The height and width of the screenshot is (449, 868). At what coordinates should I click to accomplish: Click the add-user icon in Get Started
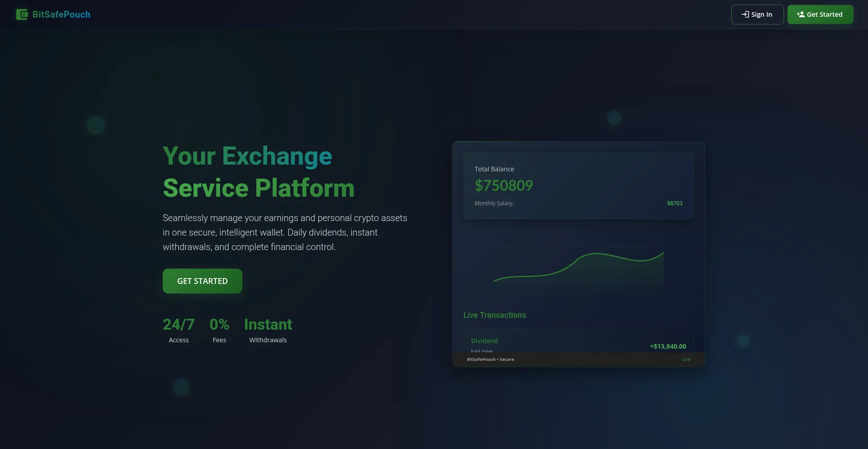coord(801,14)
